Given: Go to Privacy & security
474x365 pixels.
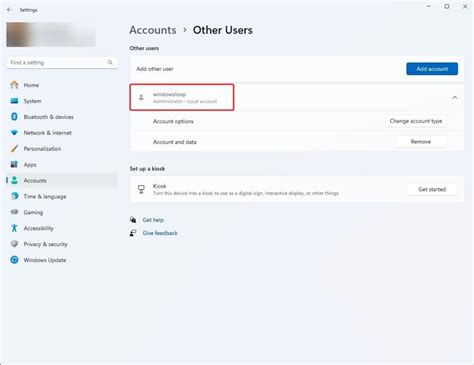Looking at the screenshot, I should (45, 244).
